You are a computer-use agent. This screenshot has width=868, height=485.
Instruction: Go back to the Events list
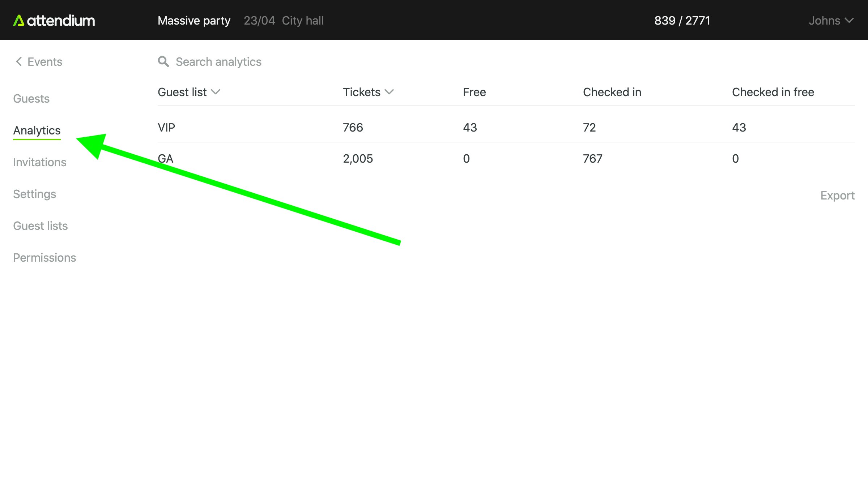coord(45,62)
